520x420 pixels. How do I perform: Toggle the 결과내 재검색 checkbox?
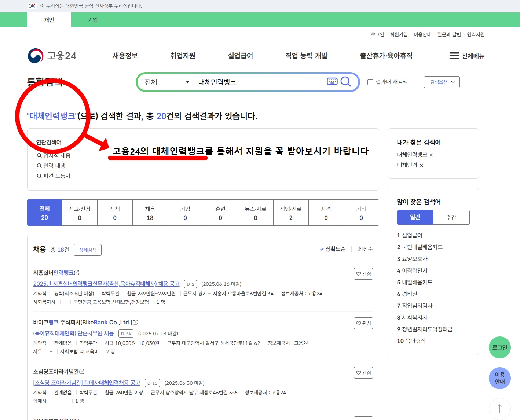tap(370, 82)
